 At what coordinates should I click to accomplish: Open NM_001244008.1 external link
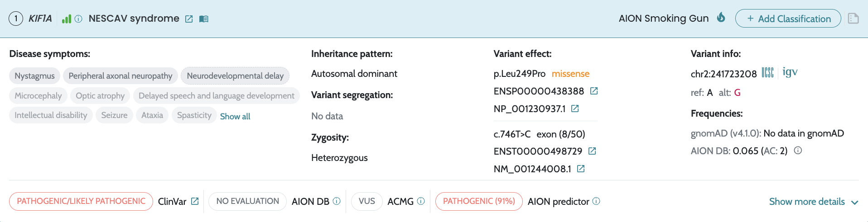pyautogui.click(x=581, y=169)
